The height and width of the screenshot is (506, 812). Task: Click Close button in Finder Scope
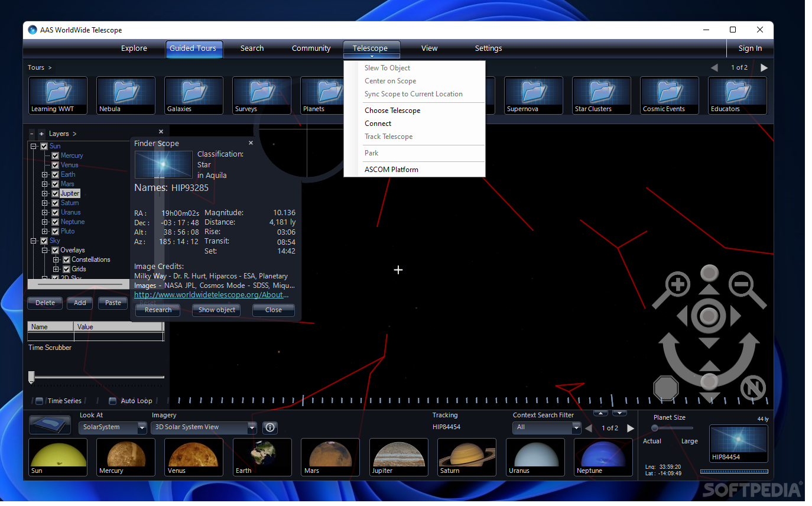[x=274, y=310]
